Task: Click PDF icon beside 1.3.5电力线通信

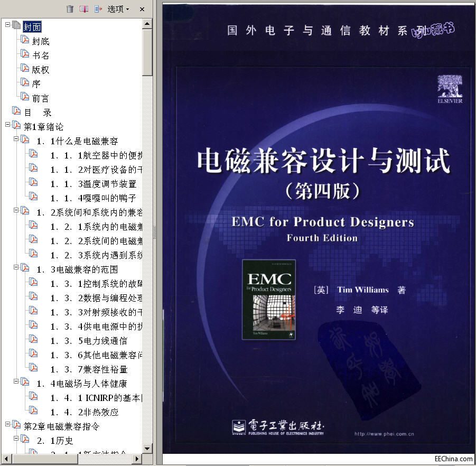Action: (x=33, y=339)
